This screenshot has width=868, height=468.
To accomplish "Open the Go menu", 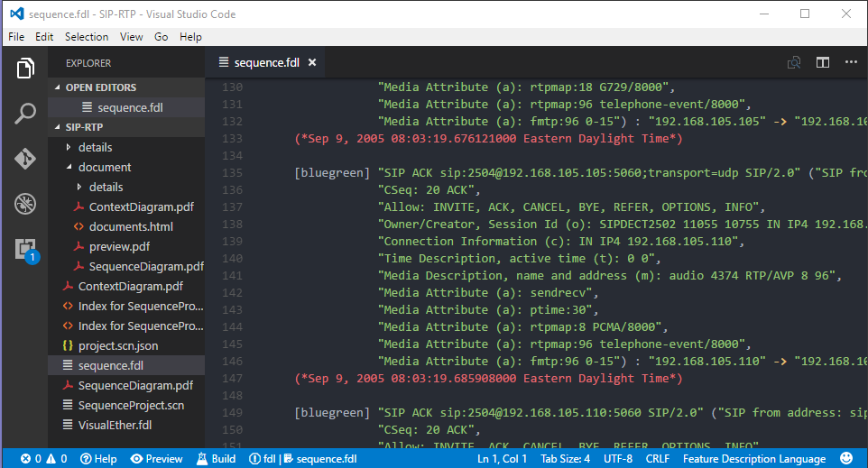I will coord(162,36).
